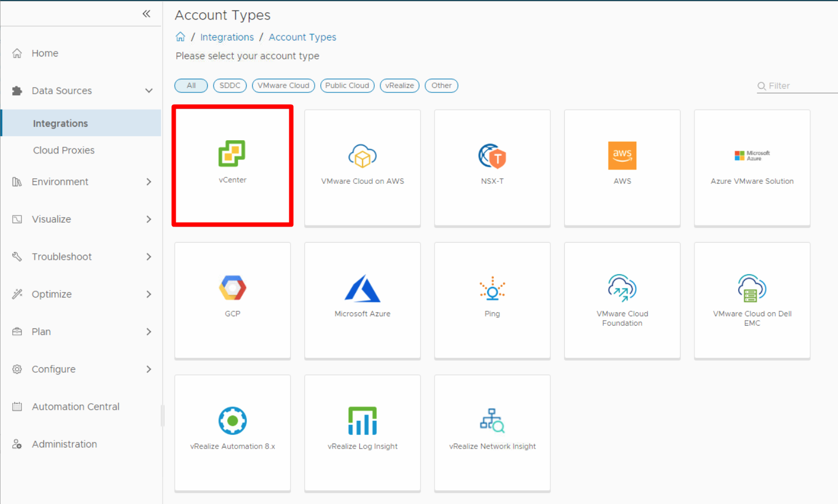The width and height of the screenshot is (838, 504).
Task: Click inside the Filter search field
Action: (x=793, y=85)
